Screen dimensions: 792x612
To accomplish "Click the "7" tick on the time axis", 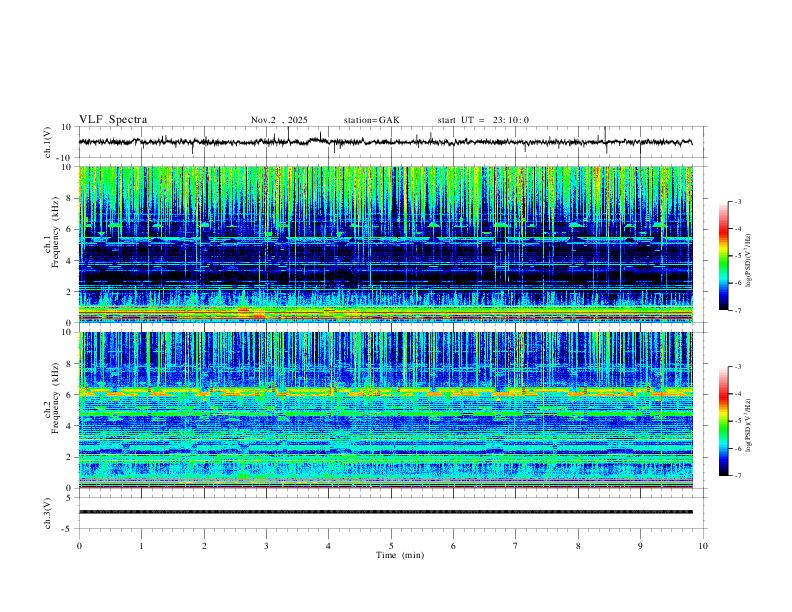I will coord(516,546).
